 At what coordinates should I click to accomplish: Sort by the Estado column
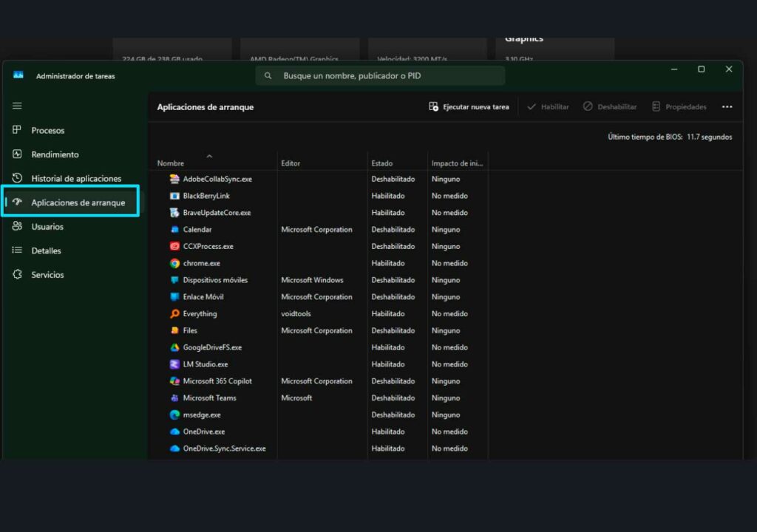click(382, 163)
